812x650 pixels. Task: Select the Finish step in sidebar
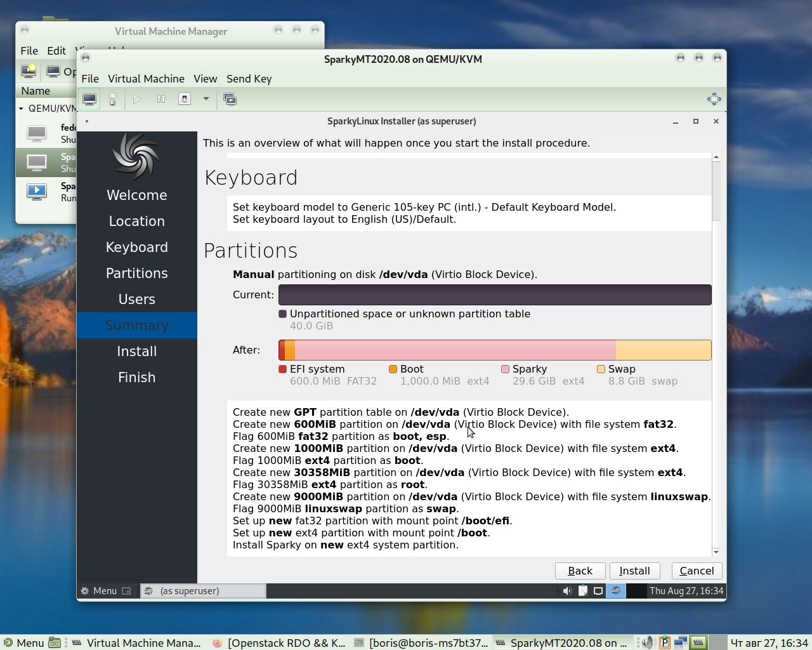pos(137,377)
